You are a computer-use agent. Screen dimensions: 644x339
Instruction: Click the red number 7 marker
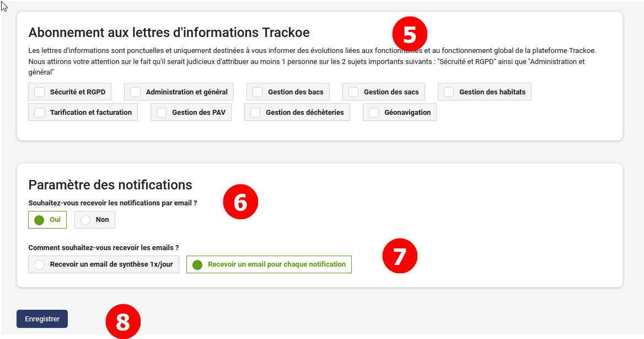tap(400, 256)
